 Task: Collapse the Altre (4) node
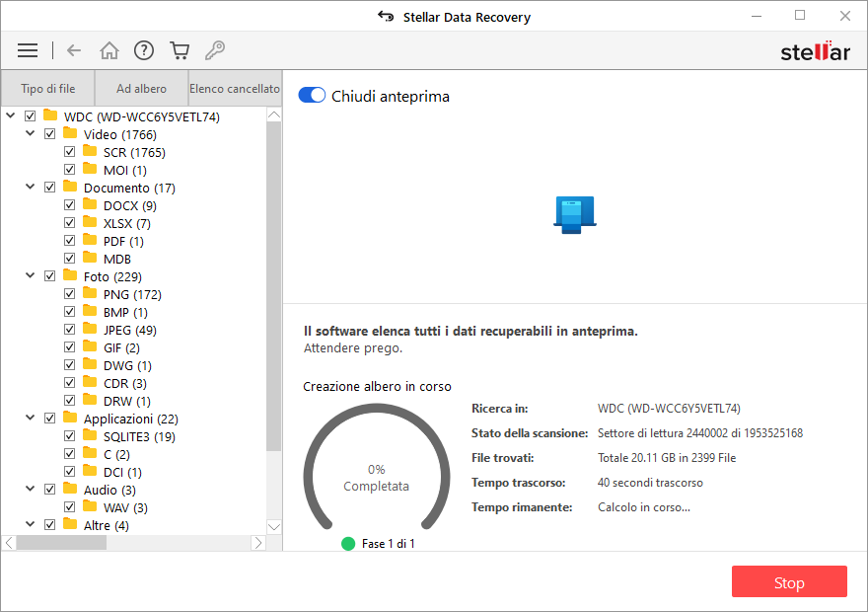31,523
